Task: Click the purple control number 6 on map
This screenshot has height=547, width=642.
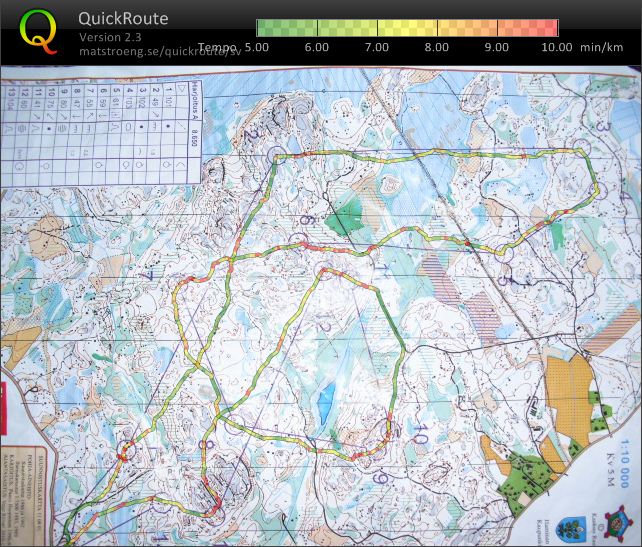Action: 307,220
